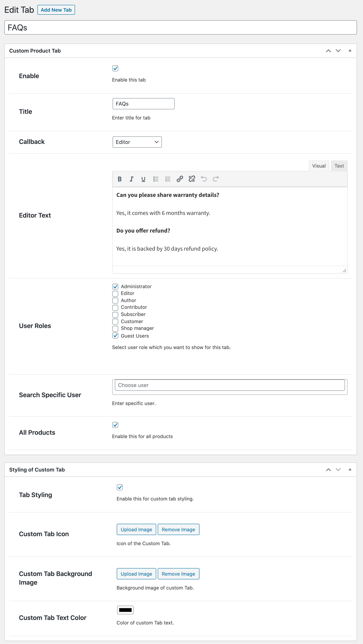
Task: Apply italic formatting in the editor
Action: pos(131,179)
